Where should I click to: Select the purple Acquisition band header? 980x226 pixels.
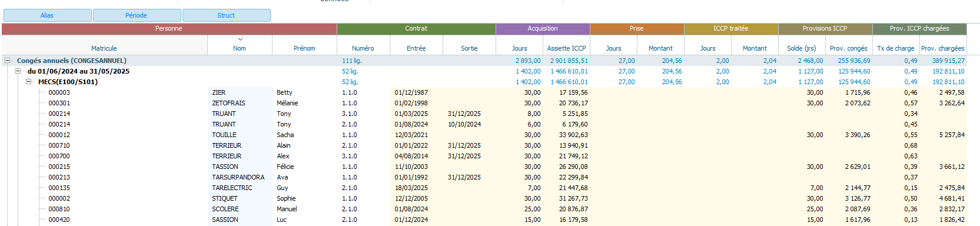(x=543, y=28)
